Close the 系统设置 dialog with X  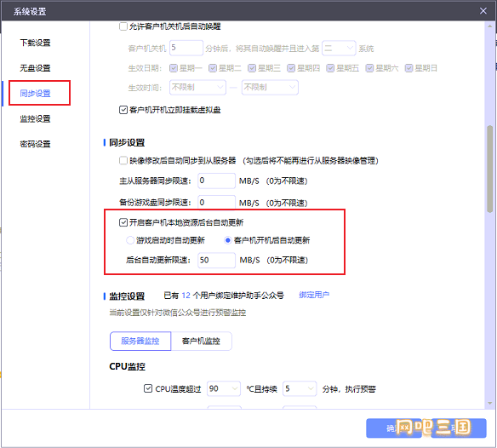(483, 11)
